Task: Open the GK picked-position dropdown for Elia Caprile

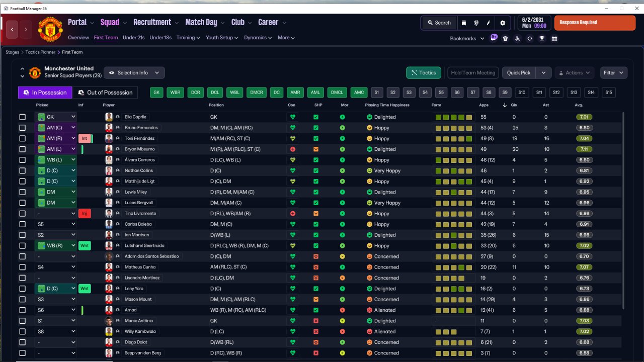Action: tap(56, 117)
